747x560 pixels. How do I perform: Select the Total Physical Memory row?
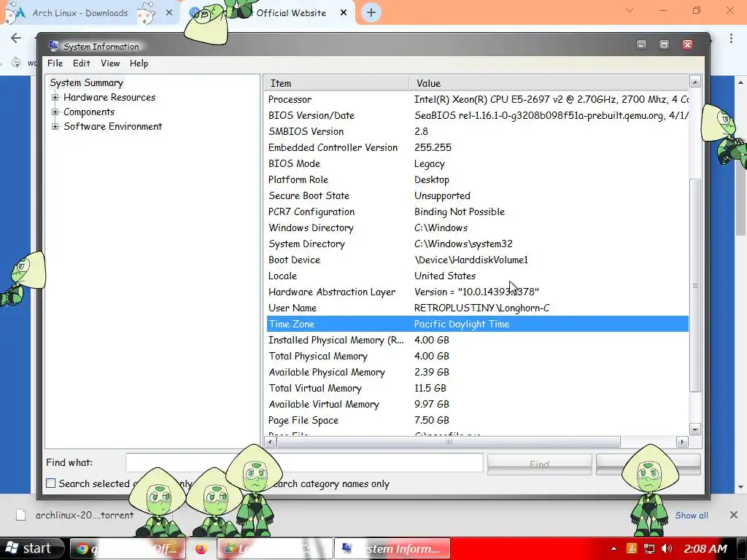476,356
